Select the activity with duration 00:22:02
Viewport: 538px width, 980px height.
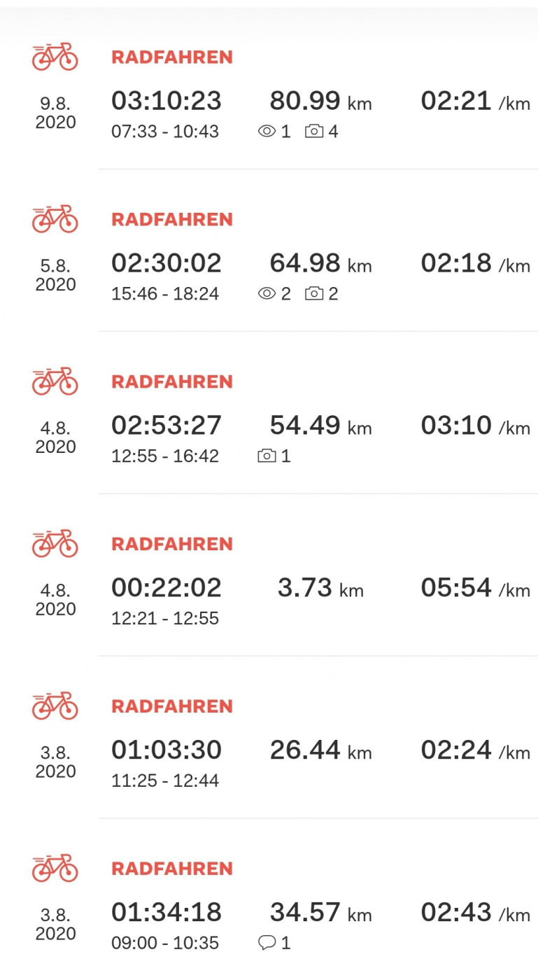167,588
